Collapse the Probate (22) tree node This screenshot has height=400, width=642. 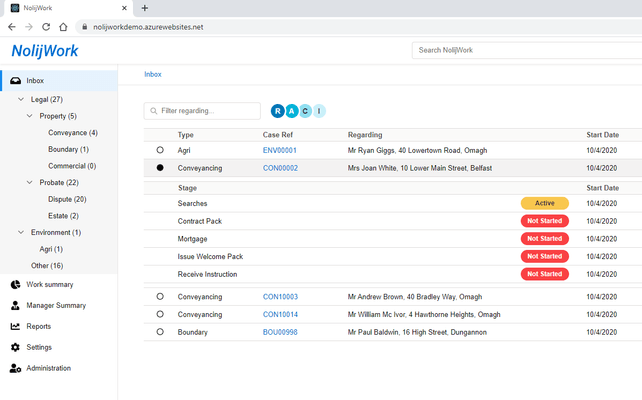point(30,183)
